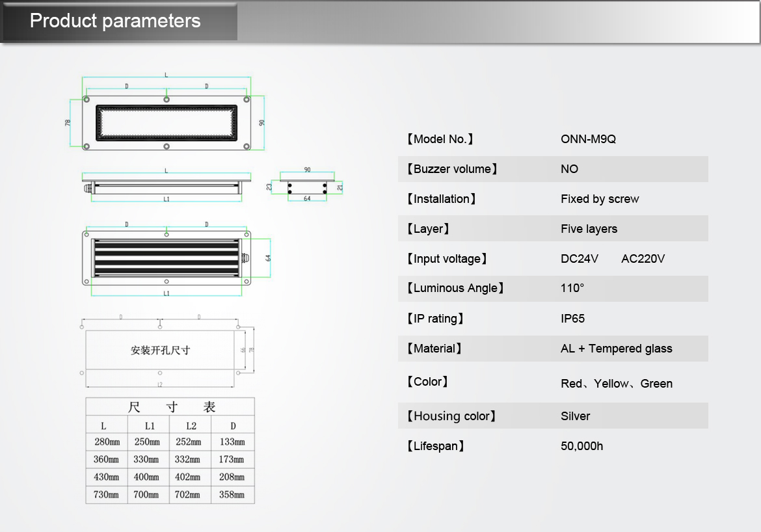Click the L1 column header in table

[x=149, y=426]
